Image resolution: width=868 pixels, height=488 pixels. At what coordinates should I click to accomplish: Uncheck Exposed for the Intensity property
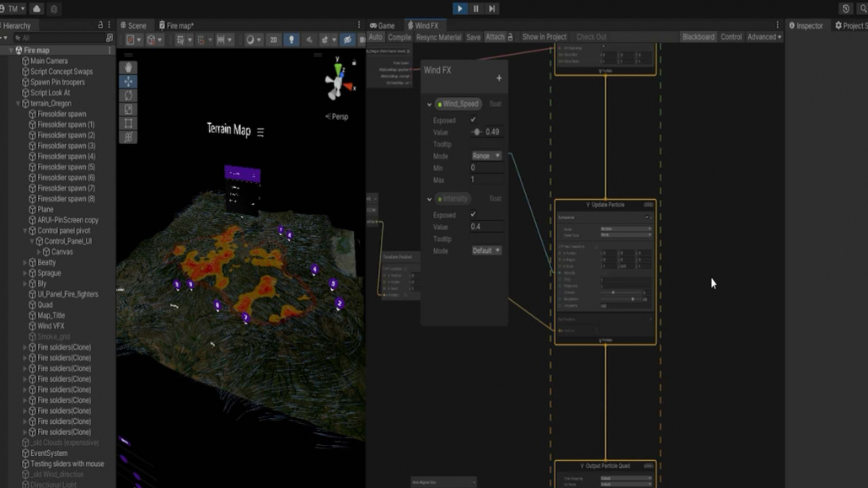473,215
